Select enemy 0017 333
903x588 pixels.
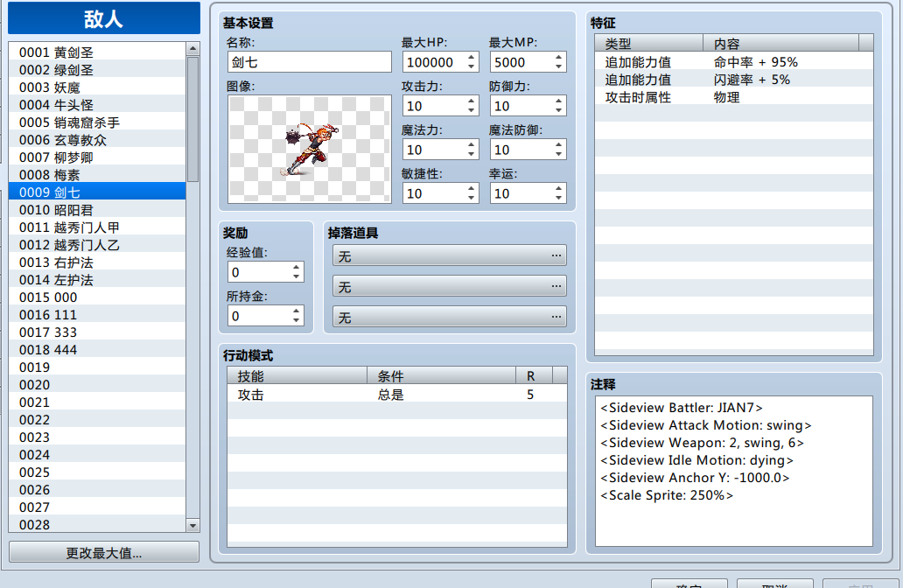(x=97, y=332)
